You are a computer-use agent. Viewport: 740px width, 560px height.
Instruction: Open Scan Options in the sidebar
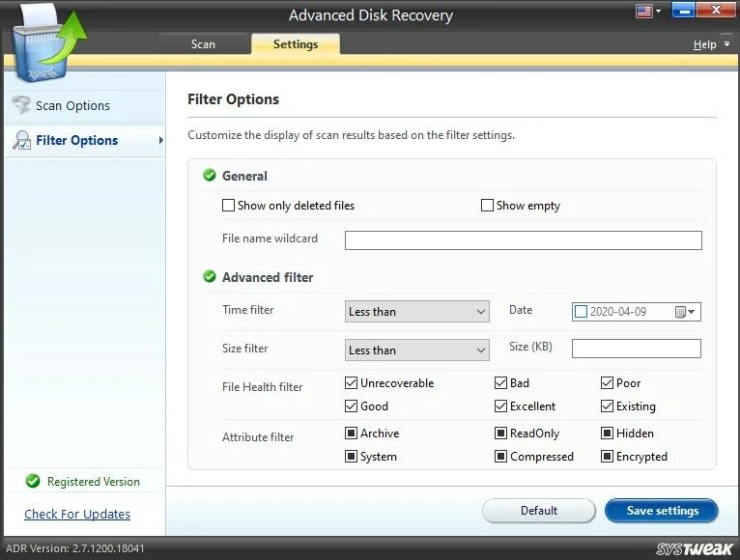click(x=84, y=105)
